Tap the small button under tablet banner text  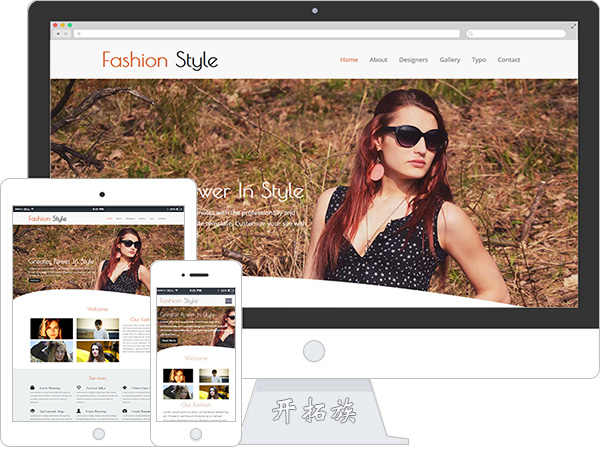tap(34, 280)
